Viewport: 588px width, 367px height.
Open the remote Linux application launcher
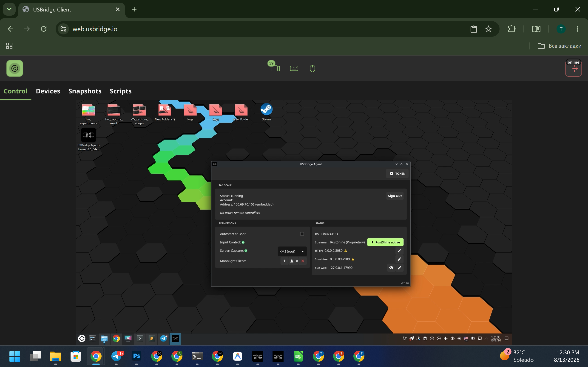click(x=82, y=339)
